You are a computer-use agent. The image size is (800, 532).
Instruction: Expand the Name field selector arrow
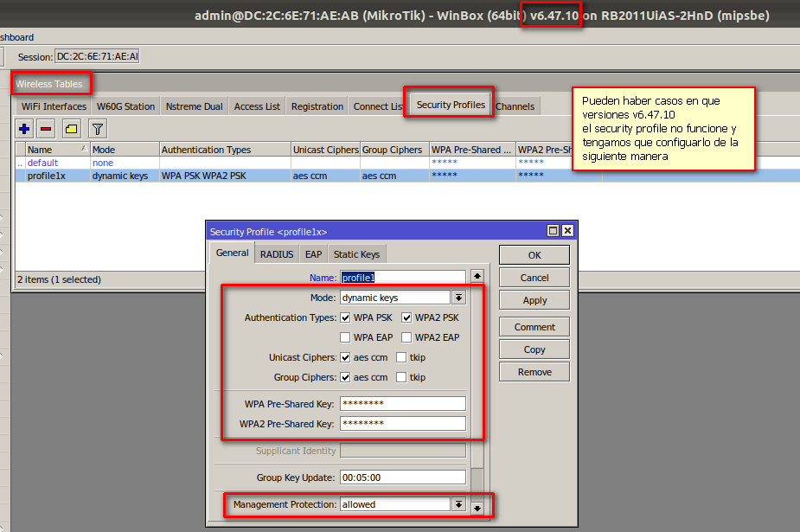click(x=477, y=277)
